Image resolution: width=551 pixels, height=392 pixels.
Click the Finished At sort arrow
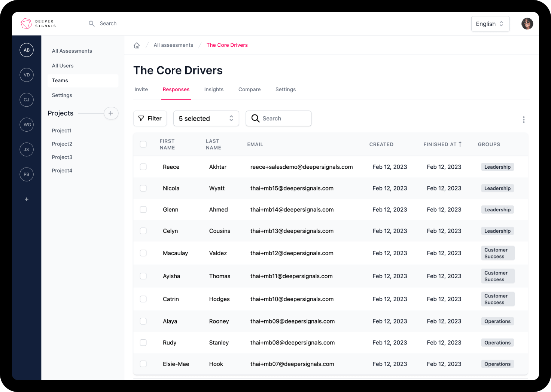tap(460, 144)
